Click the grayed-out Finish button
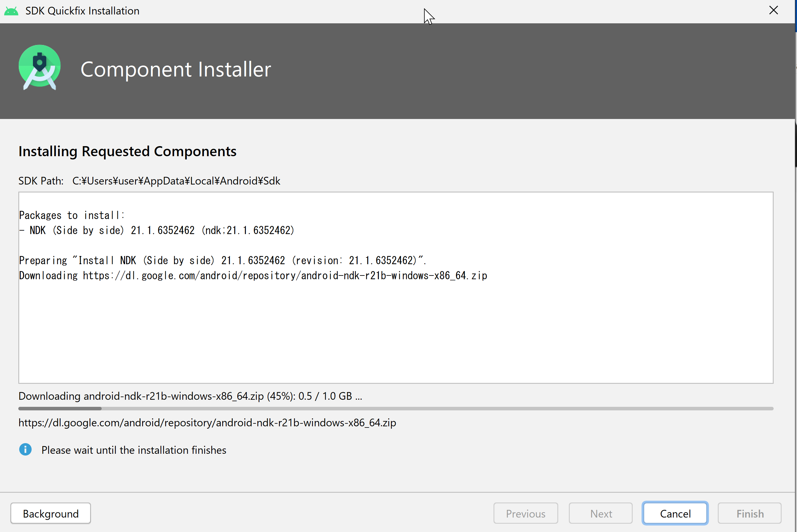 [x=749, y=514]
